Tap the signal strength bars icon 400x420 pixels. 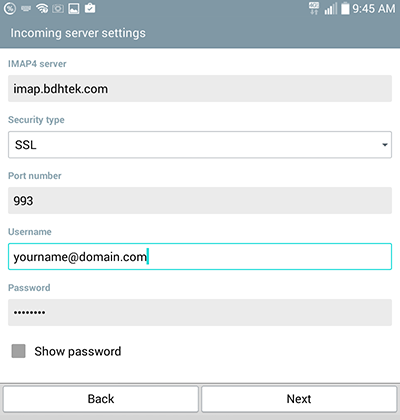click(x=331, y=9)
